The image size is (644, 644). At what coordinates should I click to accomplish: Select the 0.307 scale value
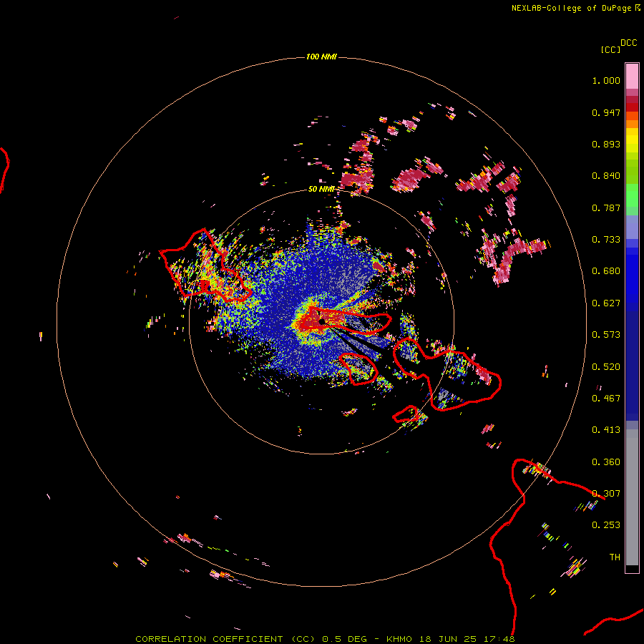(x=606, y=494)
